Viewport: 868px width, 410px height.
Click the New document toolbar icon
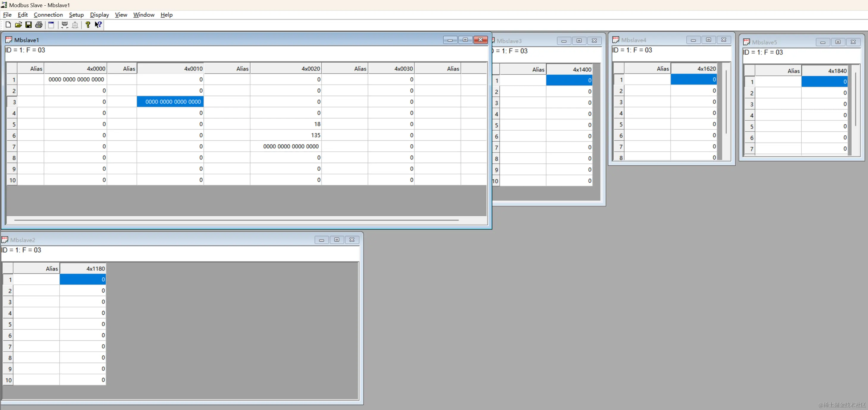(8, 25)
